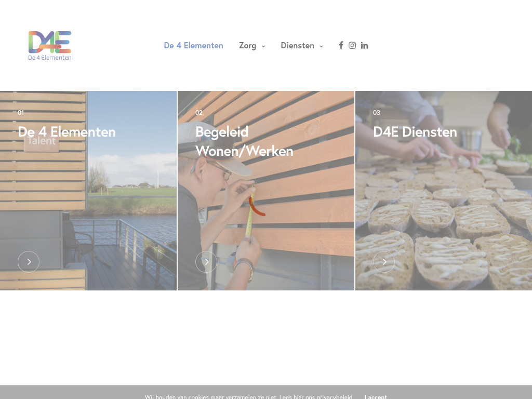The image size is (532, 399).
Task: Accept cookies with I accept button
Action: point(376,396)
